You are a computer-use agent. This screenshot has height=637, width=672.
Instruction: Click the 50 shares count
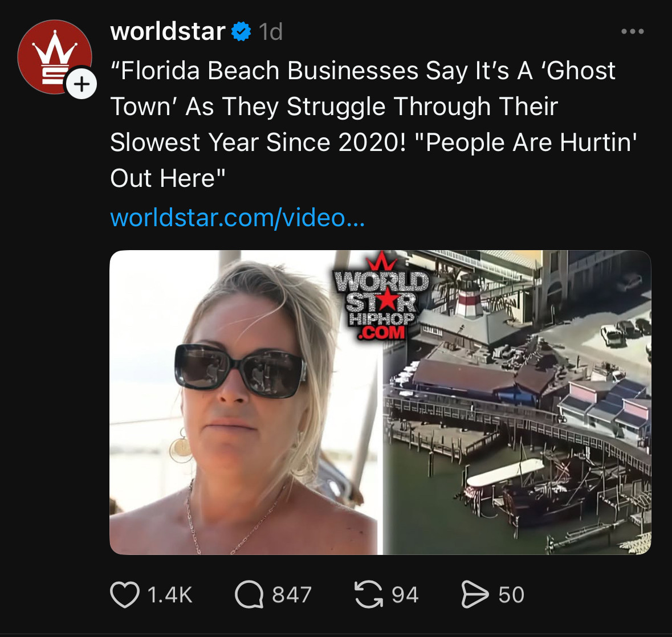click(511, 595)
